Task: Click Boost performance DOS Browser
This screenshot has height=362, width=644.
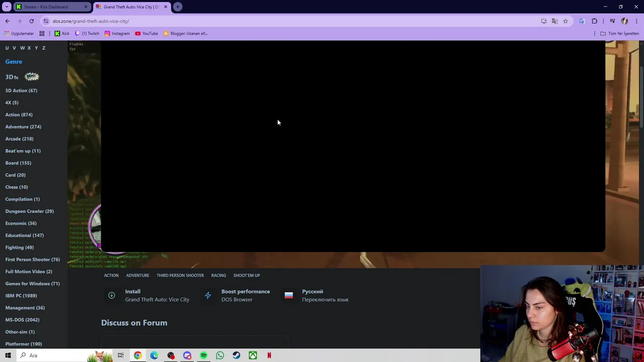Action: pyautogui.click(x=236, y=296)
